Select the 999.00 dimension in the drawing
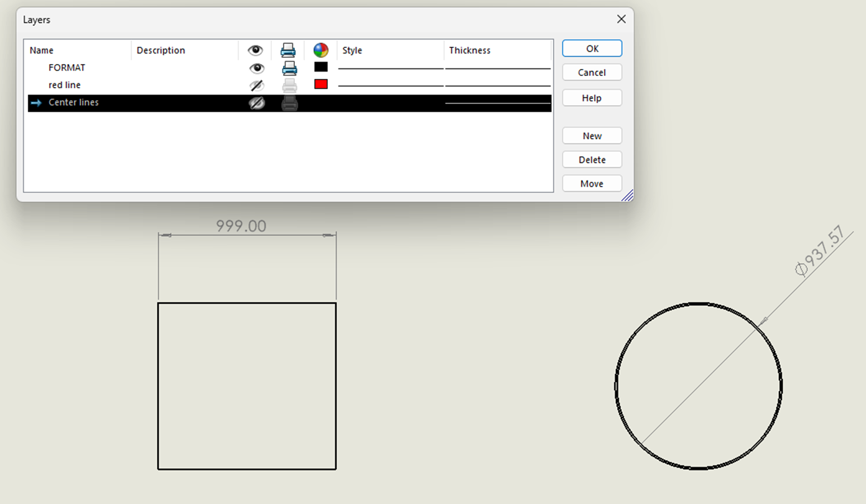 [241, 226]
